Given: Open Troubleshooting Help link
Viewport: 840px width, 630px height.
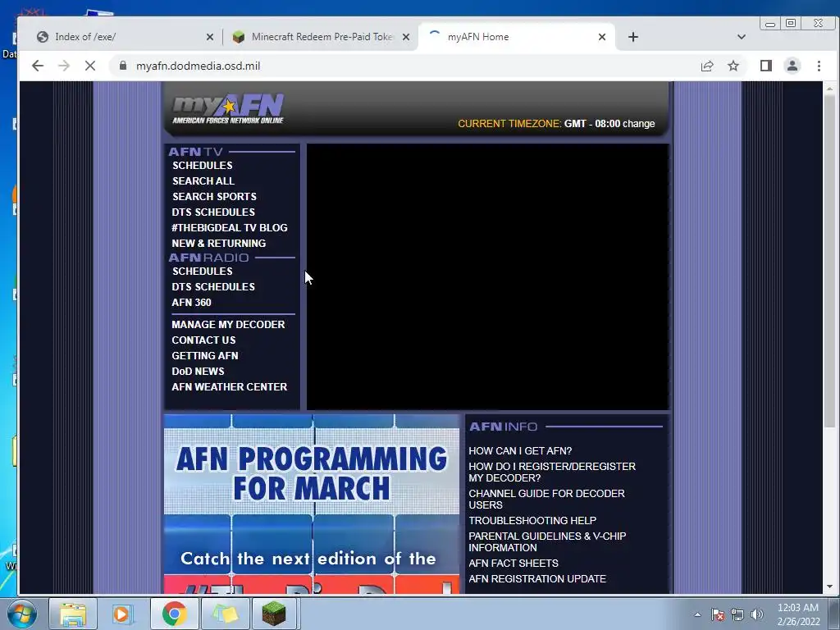Looking at the screenshot, I should tap(532, 521).
